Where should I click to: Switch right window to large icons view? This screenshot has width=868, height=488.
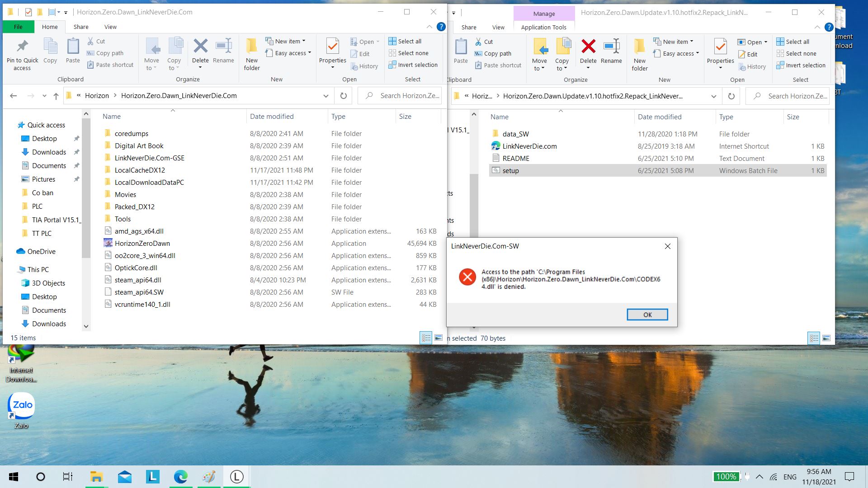pos(826,338)
